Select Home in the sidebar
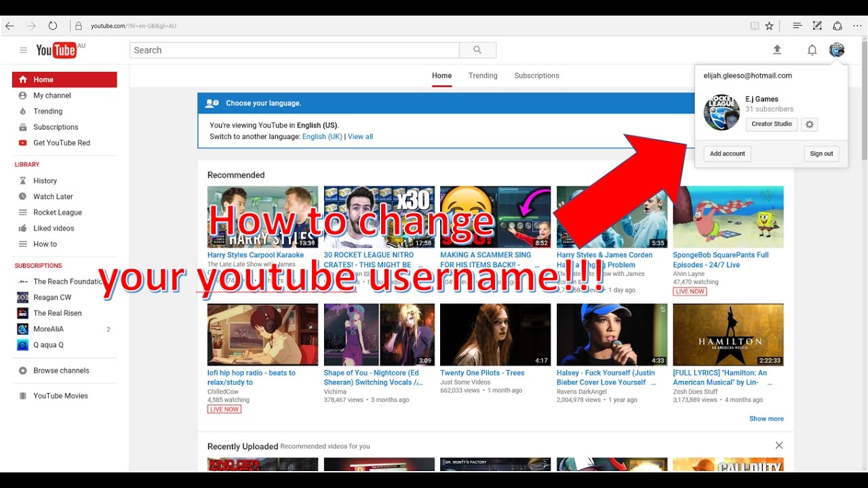The height and width of the screenshot is (488, 868). (x=64, y=79)
